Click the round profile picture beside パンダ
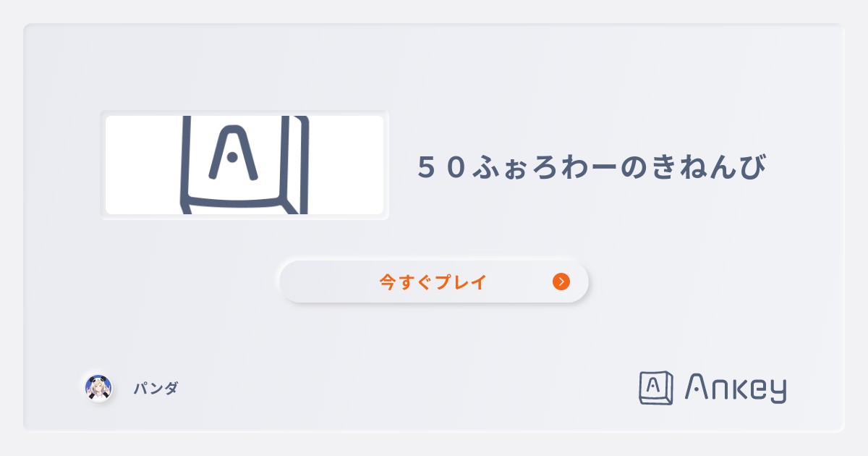The width and height of the screenshot is (868, 456). tap(98, 388)
